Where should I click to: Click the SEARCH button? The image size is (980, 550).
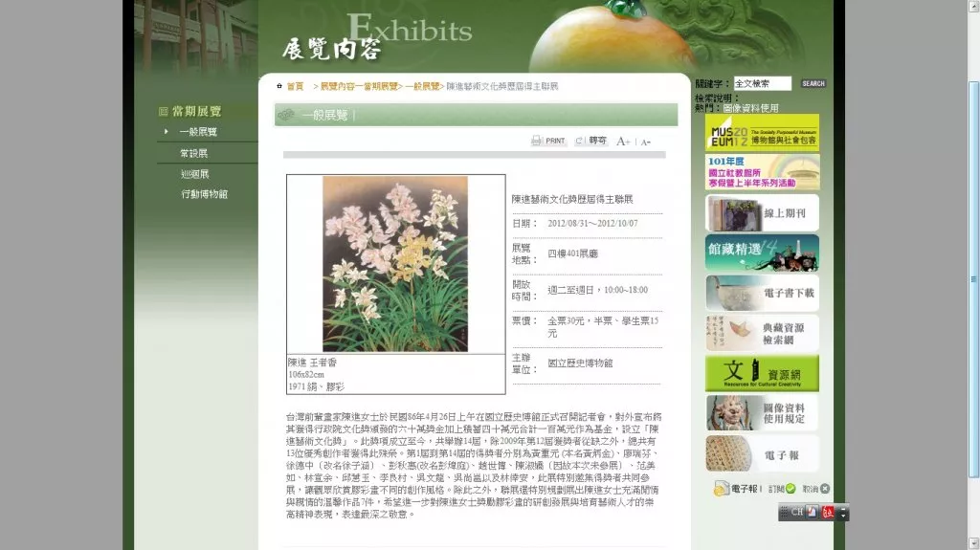[813, 83]
